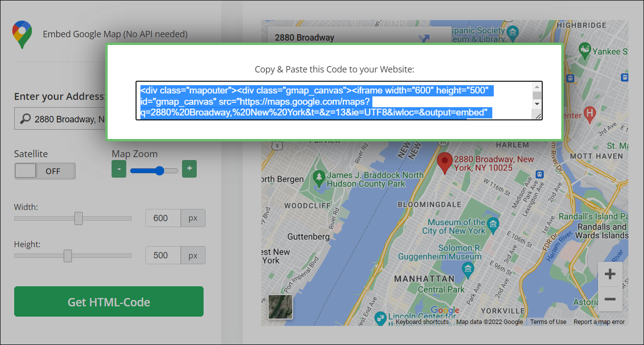
Task: Click the search magnifier icon in address field
Action: tap(26, 119)
